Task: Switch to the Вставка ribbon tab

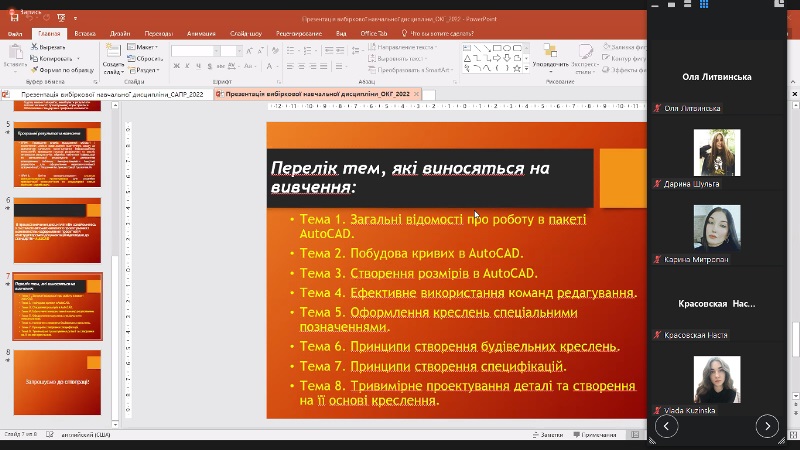Action: point(85,34)
